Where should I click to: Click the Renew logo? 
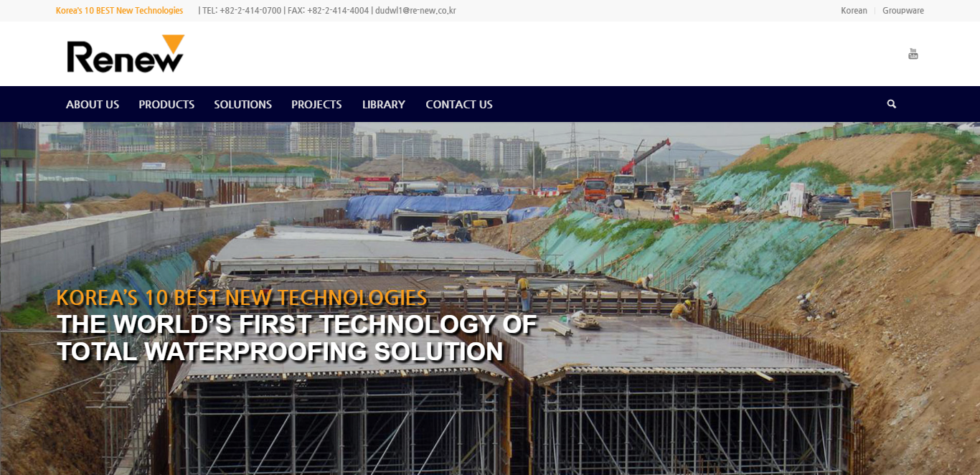(126, 54)
